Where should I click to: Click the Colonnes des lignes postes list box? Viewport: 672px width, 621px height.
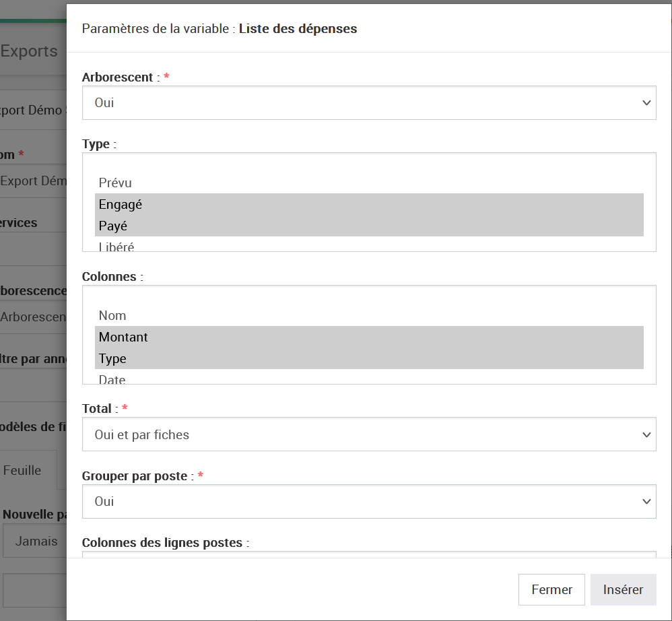pyautogui.click(x=368, y=554)
